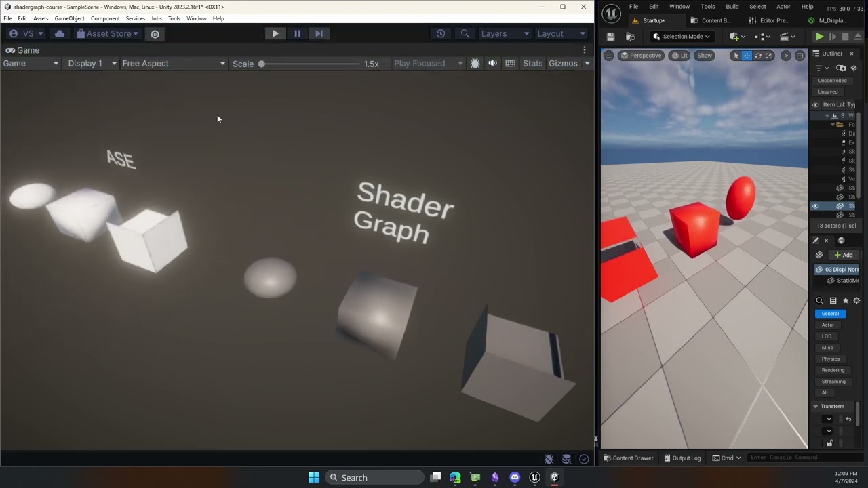
Task: Open Unity Component menu
Action: (105, 18)
